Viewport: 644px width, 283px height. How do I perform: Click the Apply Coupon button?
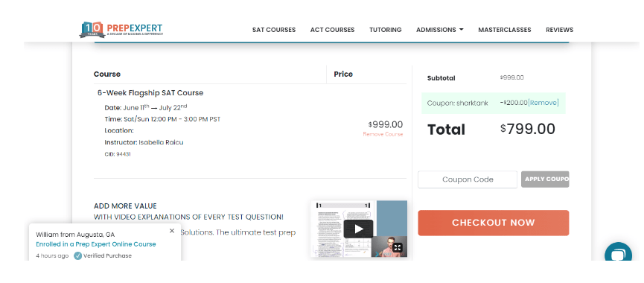point(545,179)
